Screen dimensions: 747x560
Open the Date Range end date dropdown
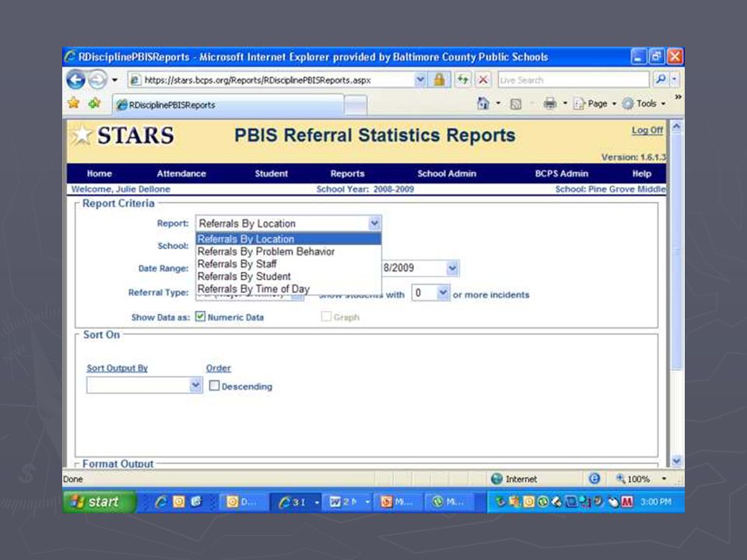[x=453, y=268]
